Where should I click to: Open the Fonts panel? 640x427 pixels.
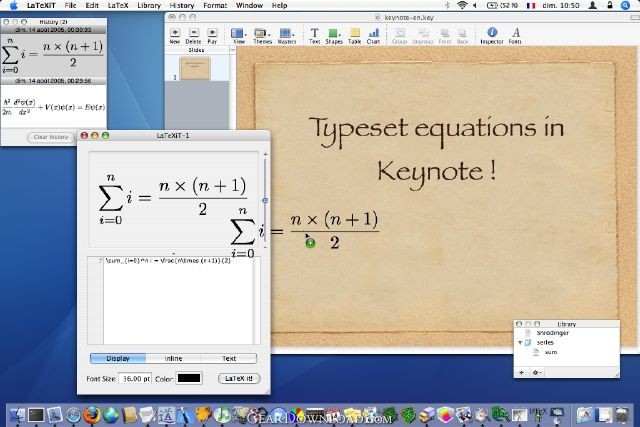tap(516, 33)
